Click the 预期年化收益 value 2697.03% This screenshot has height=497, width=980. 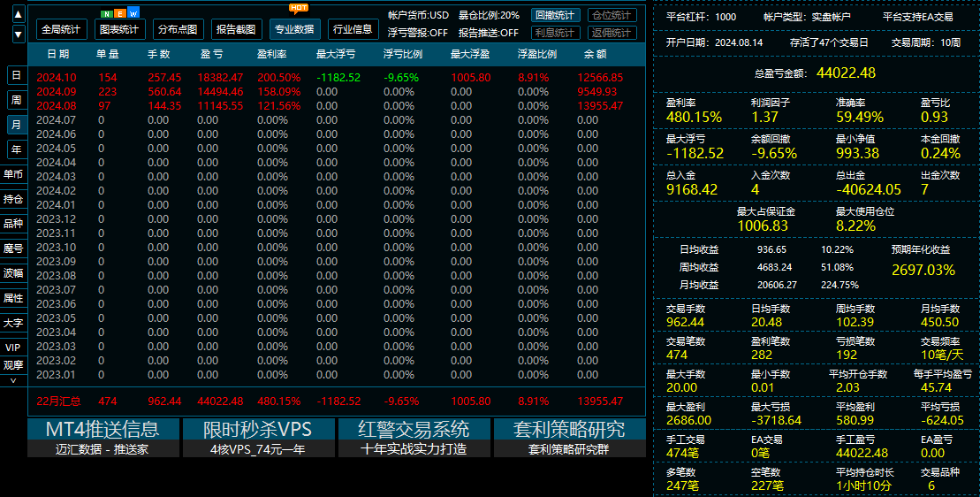pyautogui.click(x=923, y=270)
